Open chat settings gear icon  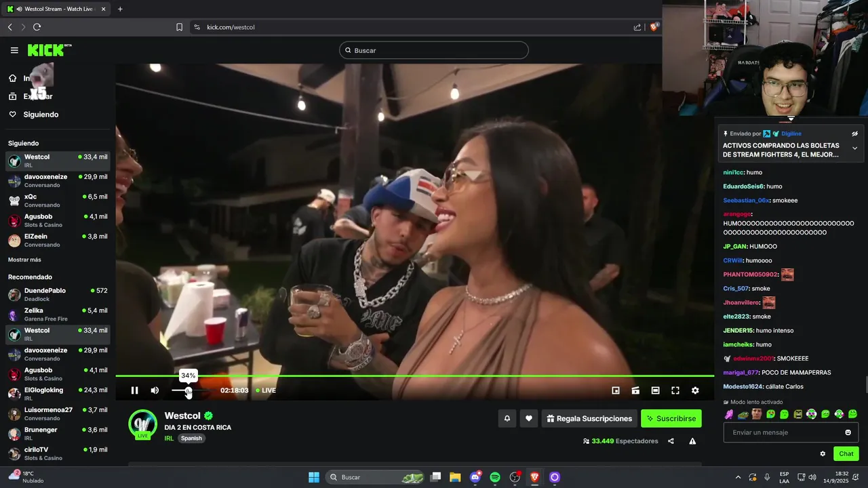(823, 454)
